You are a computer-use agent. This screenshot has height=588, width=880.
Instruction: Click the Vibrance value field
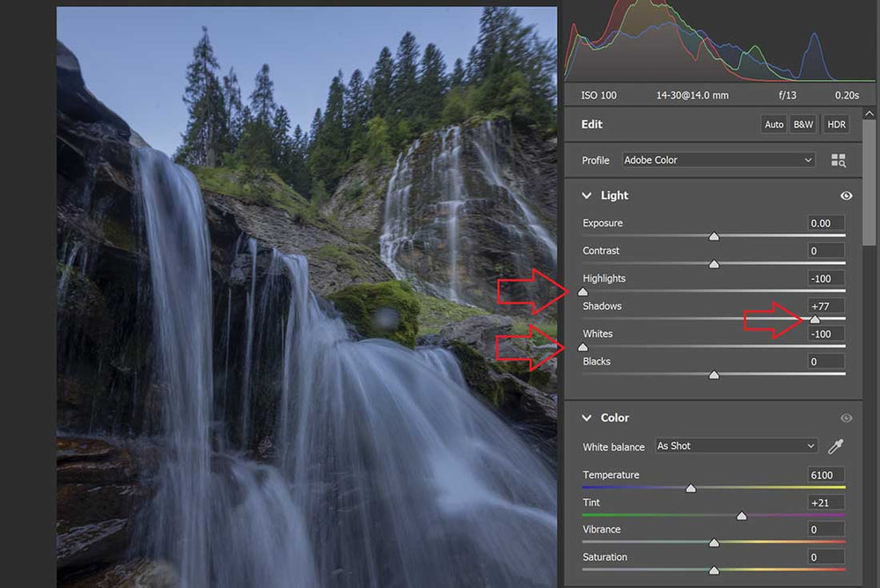coord(825,529)
